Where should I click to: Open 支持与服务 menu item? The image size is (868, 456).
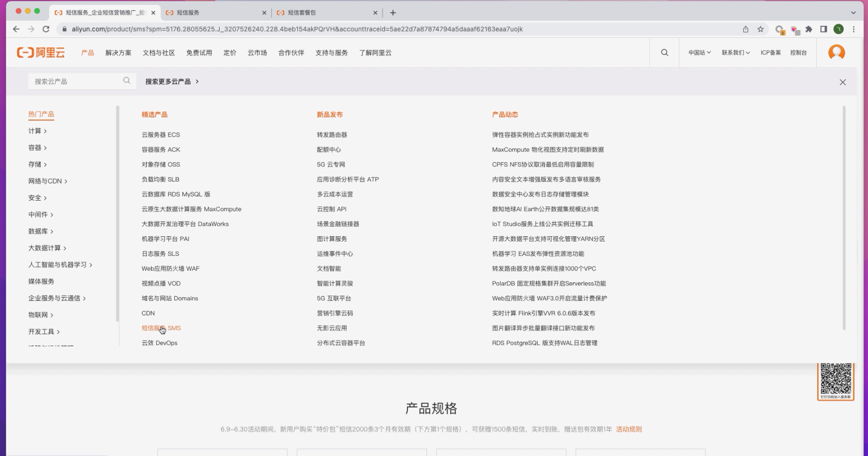tap(331, 53)
